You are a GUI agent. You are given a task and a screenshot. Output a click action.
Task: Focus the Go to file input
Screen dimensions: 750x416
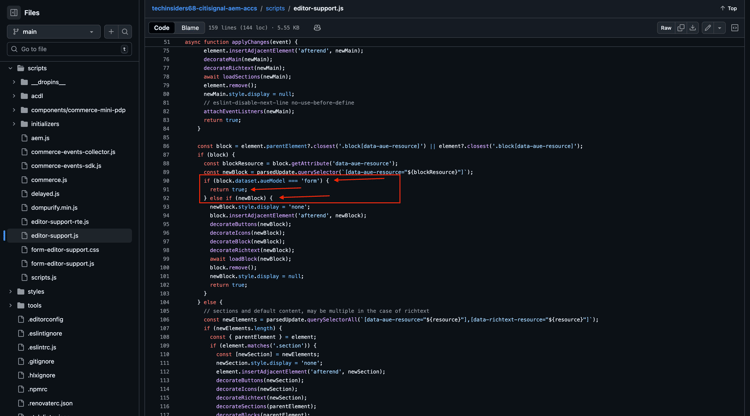[69, 49]
